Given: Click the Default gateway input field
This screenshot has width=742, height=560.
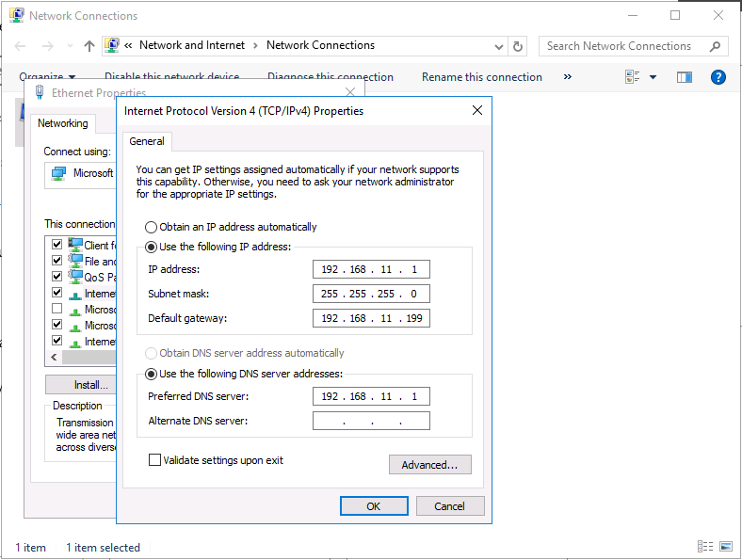Looking at the screenshot, I should tap(371, 318).
